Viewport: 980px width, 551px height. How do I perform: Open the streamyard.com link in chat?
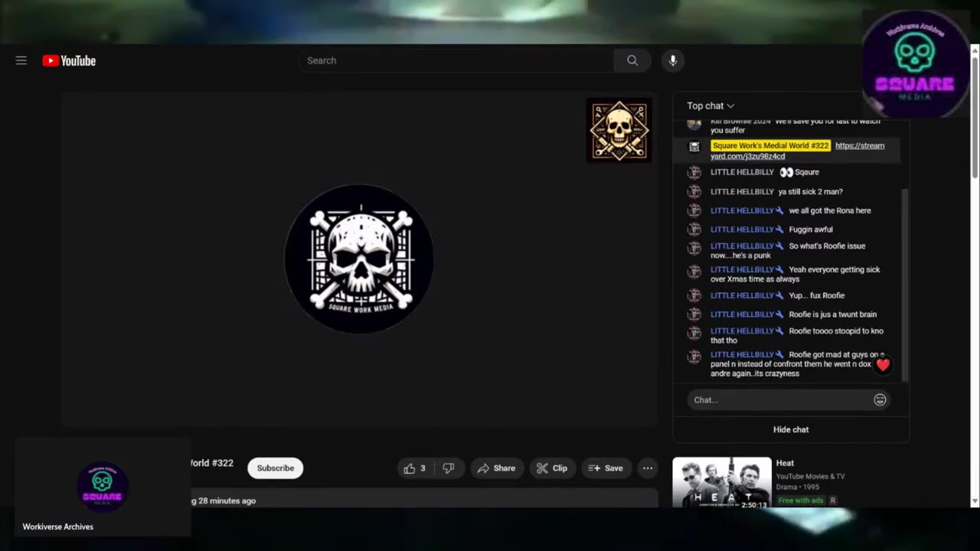(x=797, y=151)
